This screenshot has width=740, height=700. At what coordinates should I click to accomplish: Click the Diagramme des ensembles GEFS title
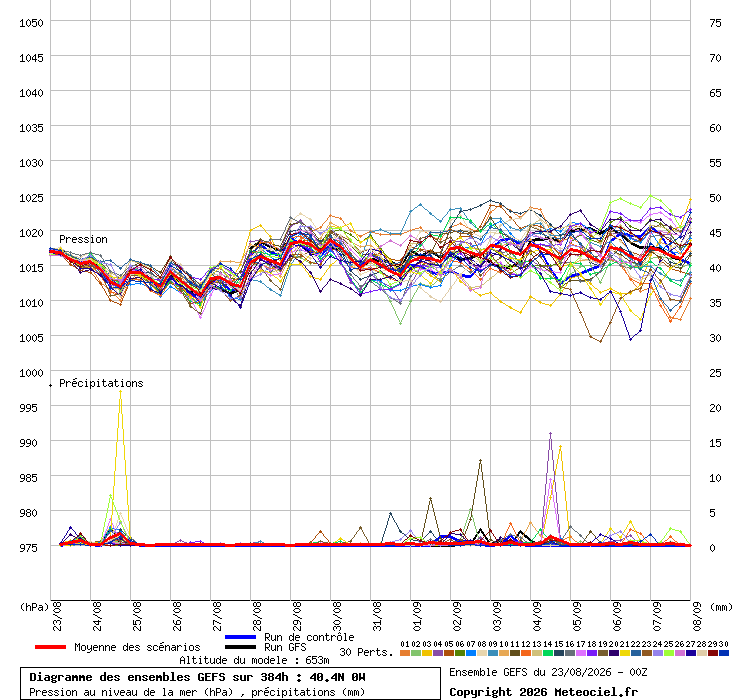pyautogui.click(x=197, y=677)
